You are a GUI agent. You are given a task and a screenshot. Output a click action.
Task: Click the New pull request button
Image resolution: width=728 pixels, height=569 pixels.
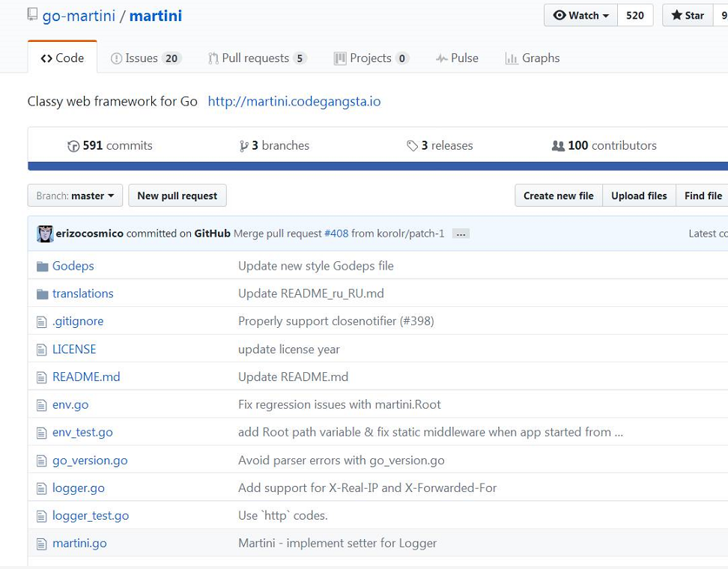[178, 195]
